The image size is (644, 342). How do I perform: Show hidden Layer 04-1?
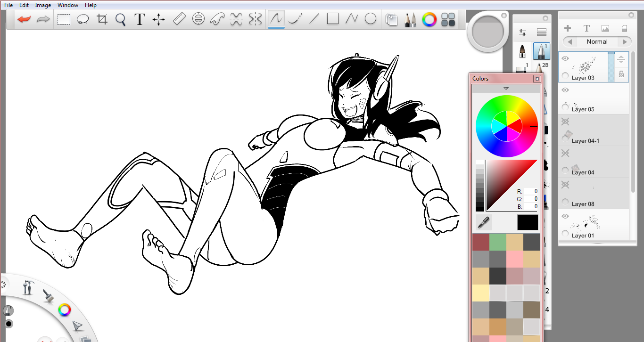point(565,122)
